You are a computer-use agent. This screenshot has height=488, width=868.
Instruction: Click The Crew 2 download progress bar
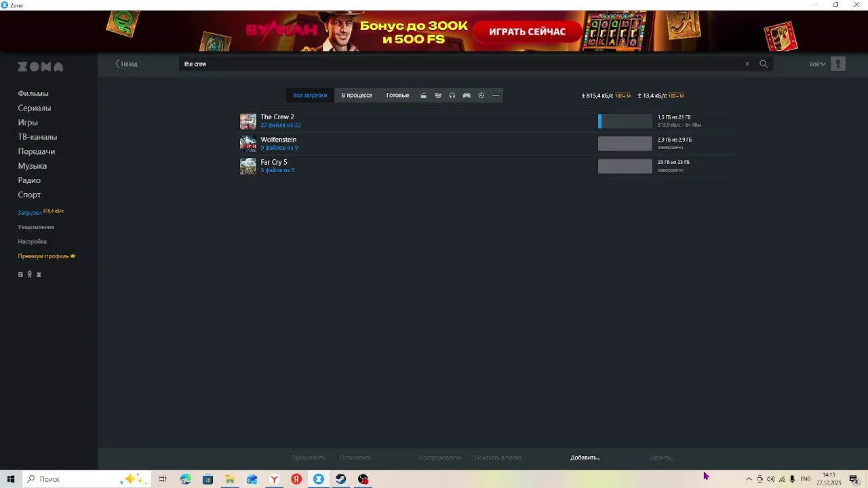(x=625, y=121)
